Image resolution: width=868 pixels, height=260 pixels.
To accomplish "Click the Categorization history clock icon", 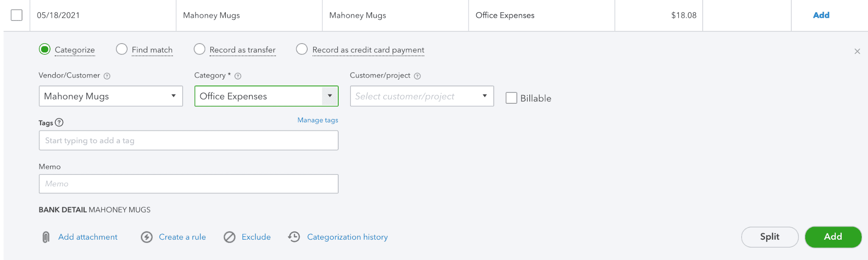I will (294, 237).
